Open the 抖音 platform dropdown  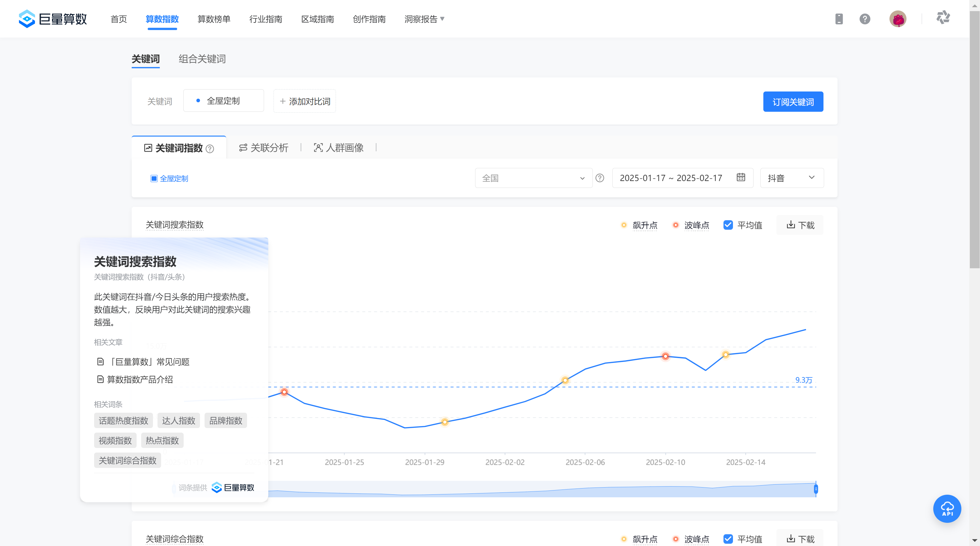(x=792, y=178)
